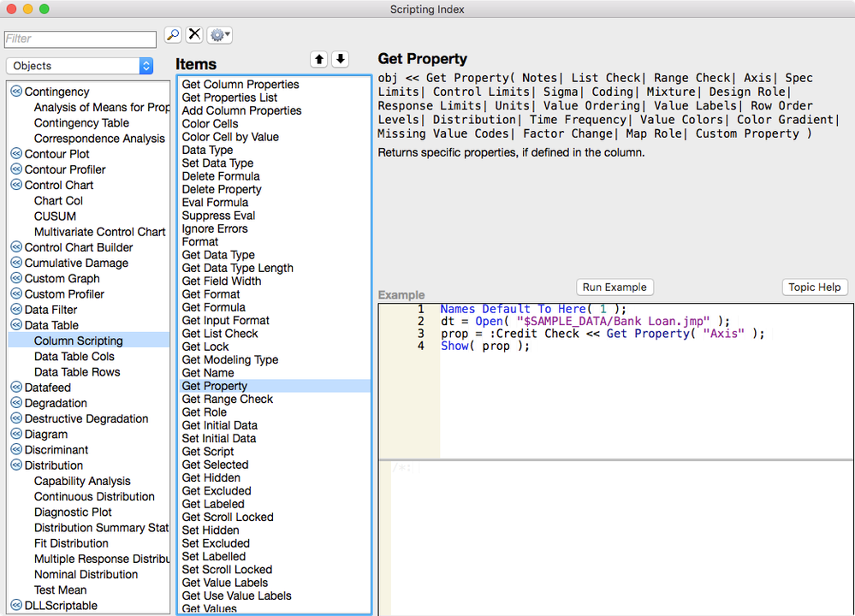Collapse the Control Chart node
This screenshot has width=855, height=616.
(x=16, y=186)
